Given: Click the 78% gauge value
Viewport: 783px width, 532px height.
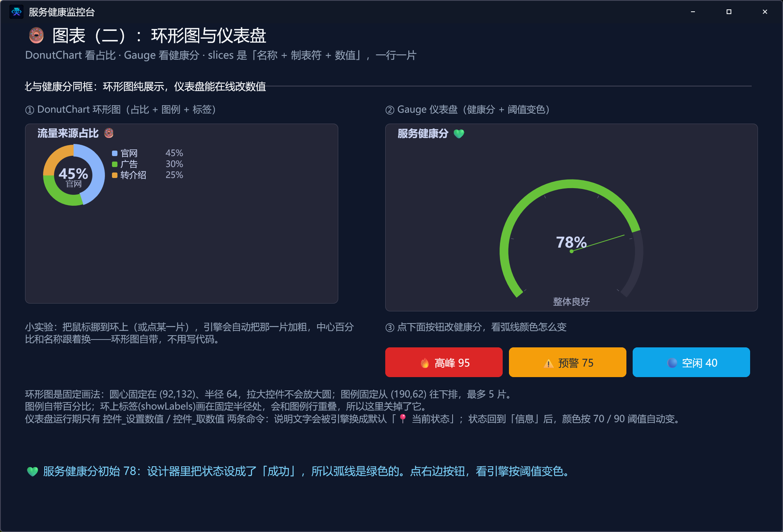Looking at the screenshot, I should [571, 242].
